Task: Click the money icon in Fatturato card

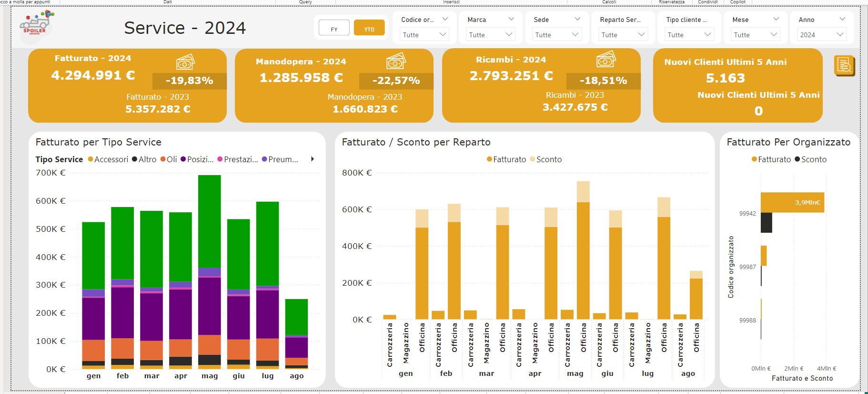Action: (x=185, y=62)
